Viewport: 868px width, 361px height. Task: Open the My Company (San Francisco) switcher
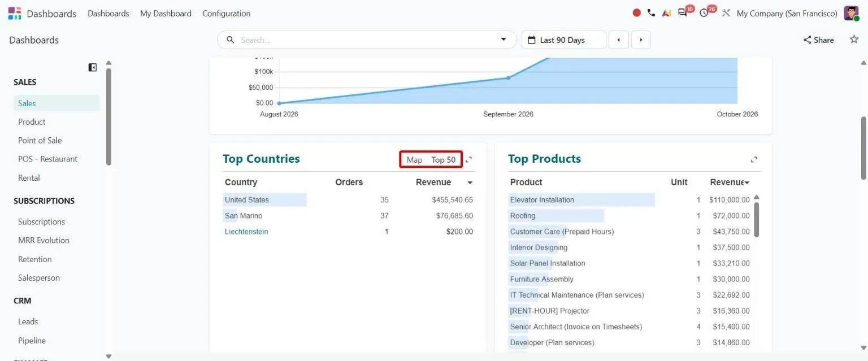(x=787, y=13)
